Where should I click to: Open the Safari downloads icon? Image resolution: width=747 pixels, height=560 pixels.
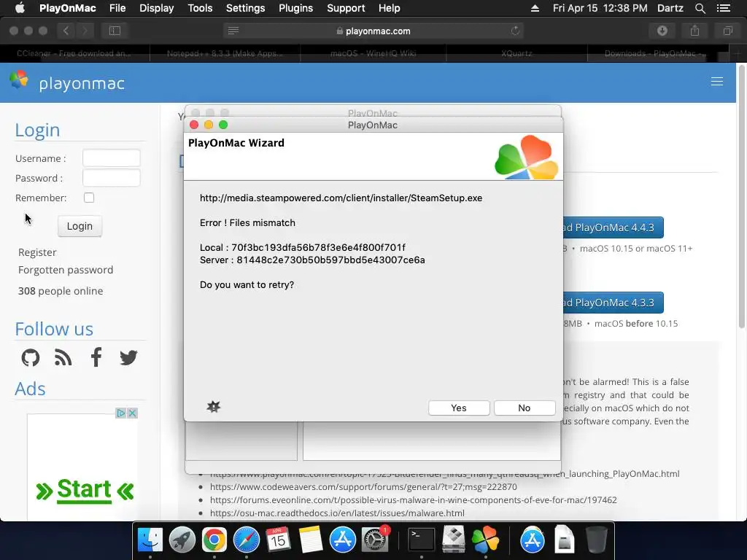tap(662, 31)
